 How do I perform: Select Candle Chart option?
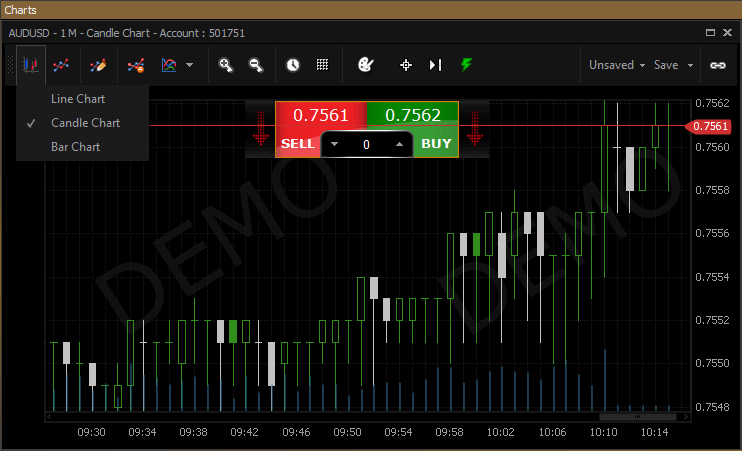pyautogui.click(x=85, y=123)
